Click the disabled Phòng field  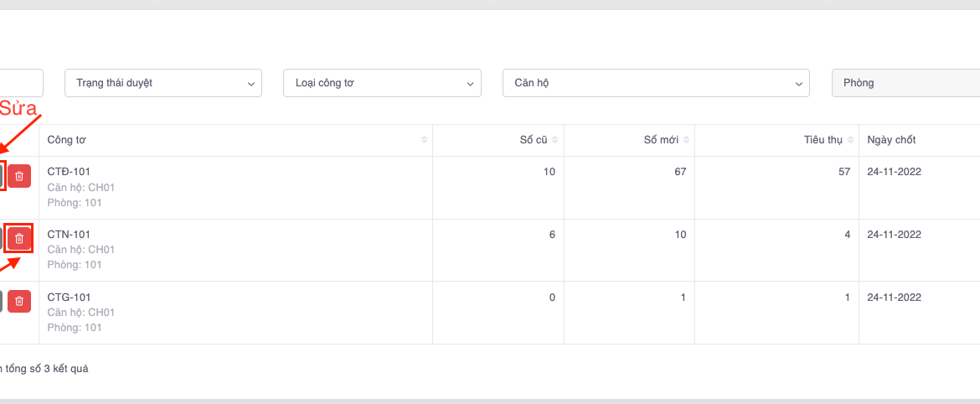pos(905,83)
